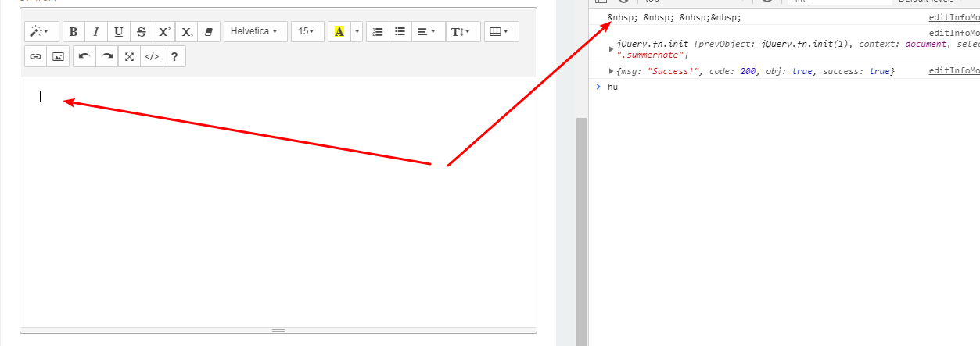Select the '&nbsp; &nbsp;' console output text
980x346 pixels.
tap(674, 17)
